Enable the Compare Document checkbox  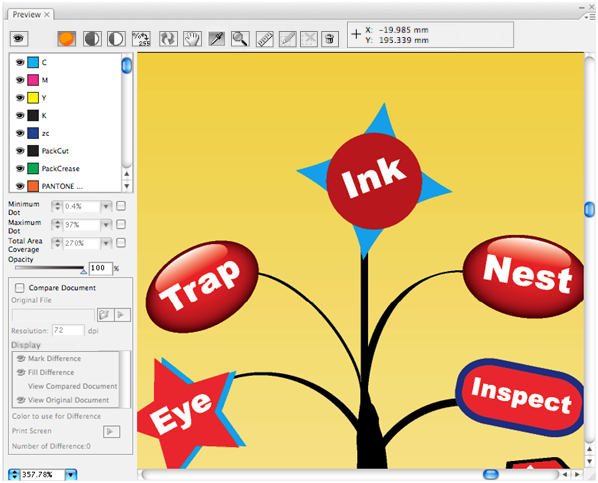point(19,287)
